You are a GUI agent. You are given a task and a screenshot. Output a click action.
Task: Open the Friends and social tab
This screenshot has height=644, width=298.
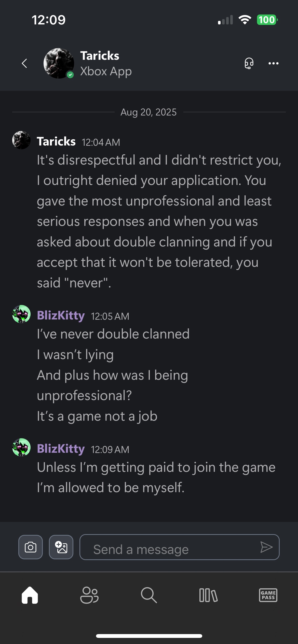[x=89, y=595]
